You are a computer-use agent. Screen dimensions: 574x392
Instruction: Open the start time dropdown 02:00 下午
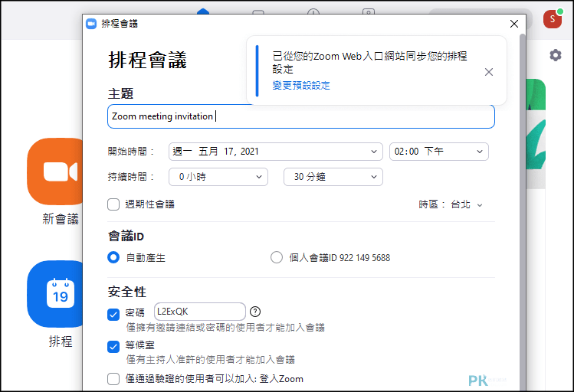coord(439,152)
